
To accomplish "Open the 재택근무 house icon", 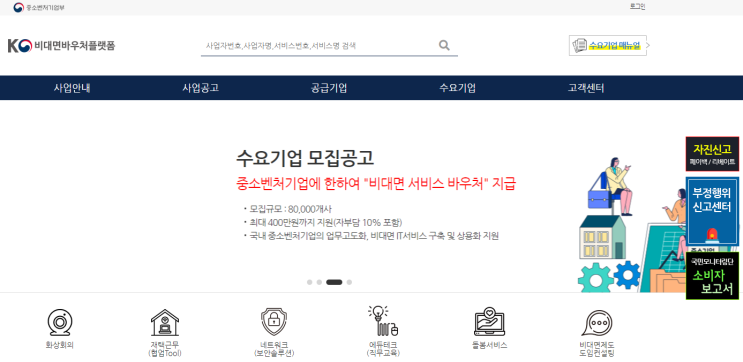I will (x=164, y=323).
